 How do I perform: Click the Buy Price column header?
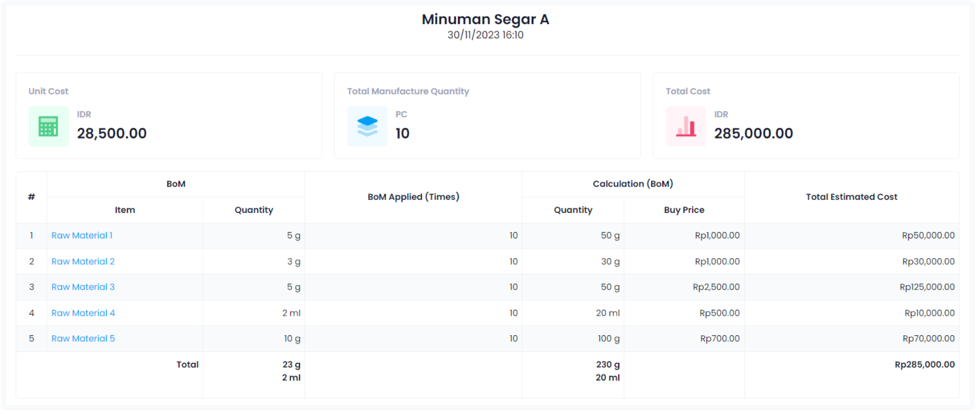684,210
